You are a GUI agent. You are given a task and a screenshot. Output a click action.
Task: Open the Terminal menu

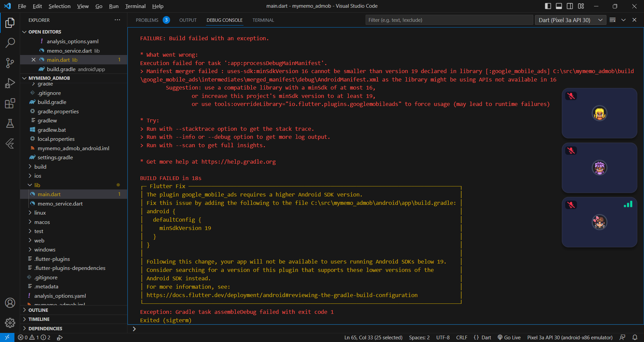coord(135,6)
